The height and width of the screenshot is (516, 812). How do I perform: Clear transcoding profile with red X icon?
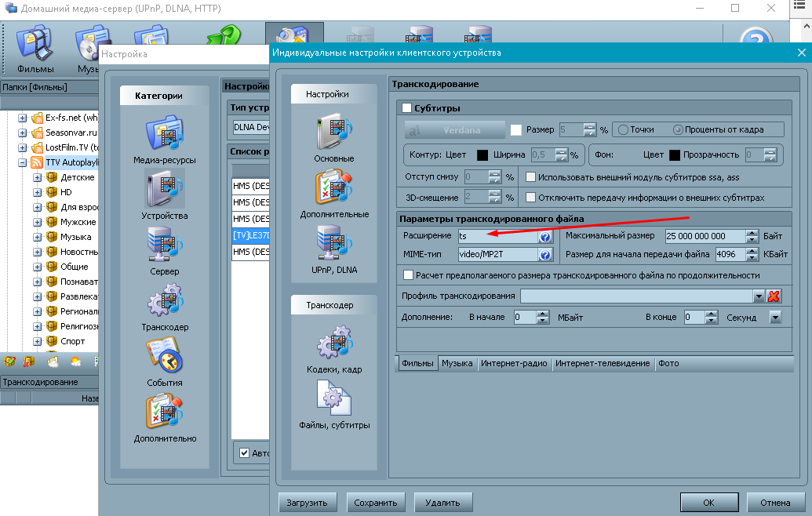point(774,296)
